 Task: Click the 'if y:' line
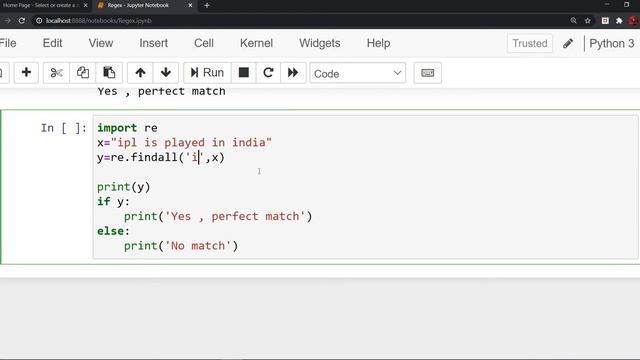tap(113, 202)
